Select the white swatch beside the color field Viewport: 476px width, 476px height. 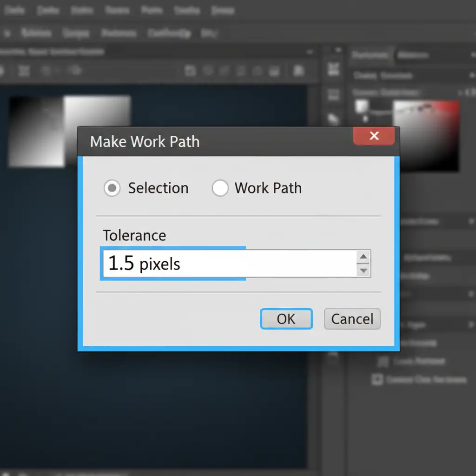362,106
